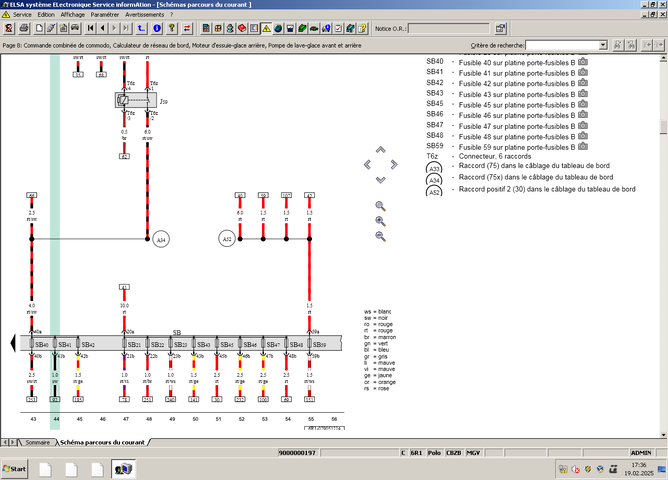
Task: Click the A34 connection node in diagram
Action: tap(160, 240)
